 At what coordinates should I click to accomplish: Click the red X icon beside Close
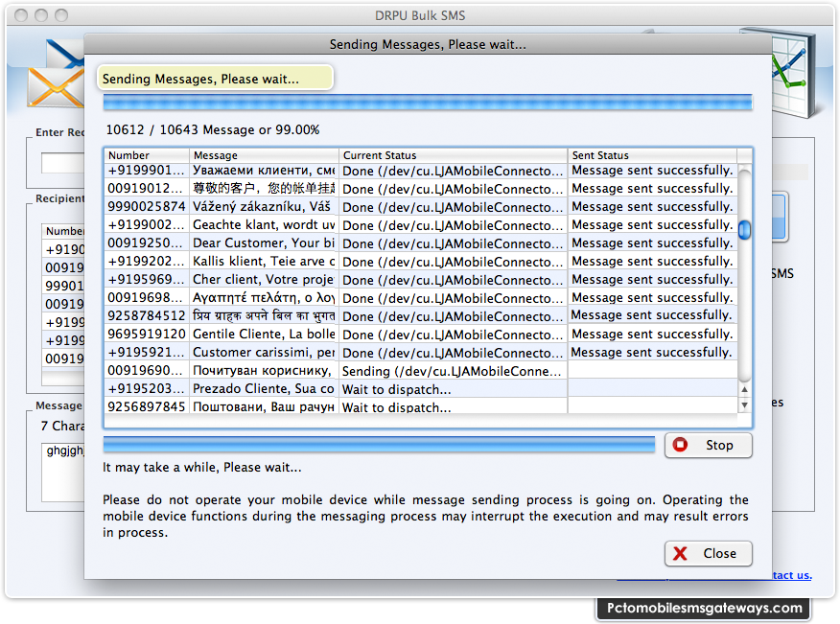click(x=680, y=553)
